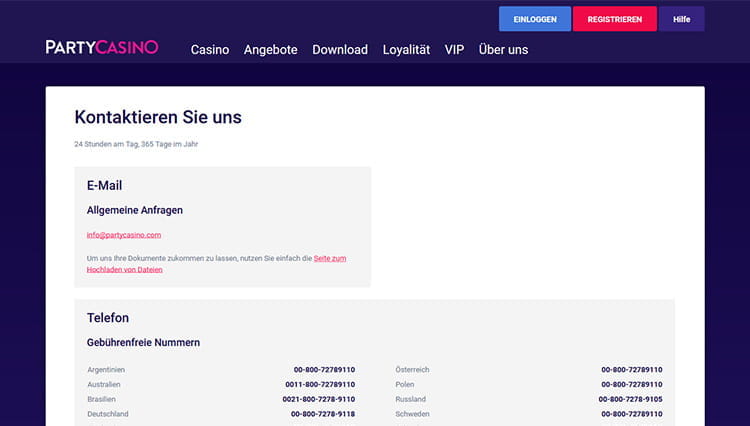Screen dimensions: 750x426
Task: Click the Schweden phone number
Action: tap(632, 414)
